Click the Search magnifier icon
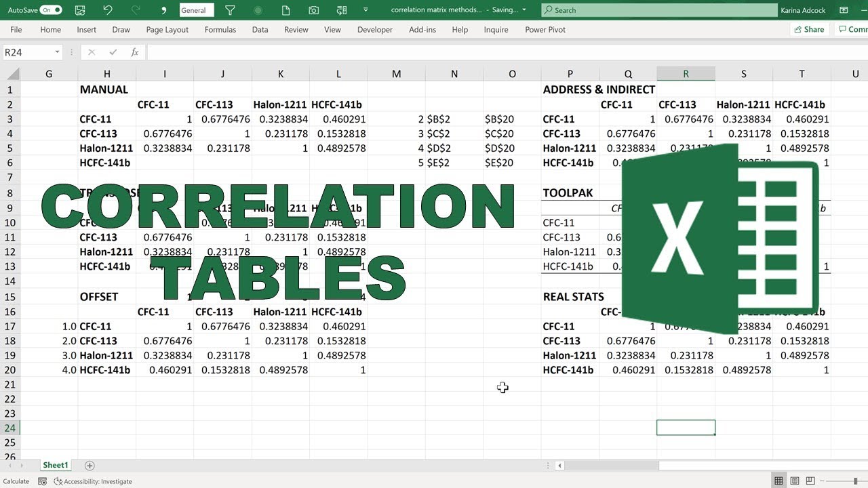Screen dimensions: 868x488 pos(548,10)
